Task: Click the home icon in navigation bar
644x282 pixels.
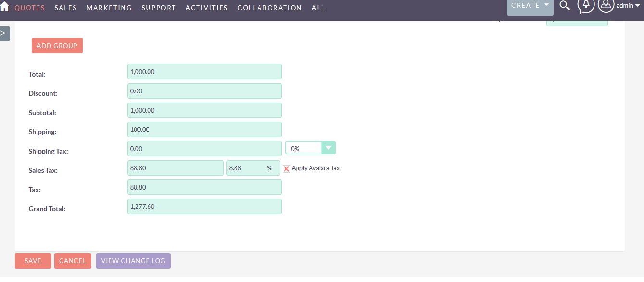Action: coord(5,7)
